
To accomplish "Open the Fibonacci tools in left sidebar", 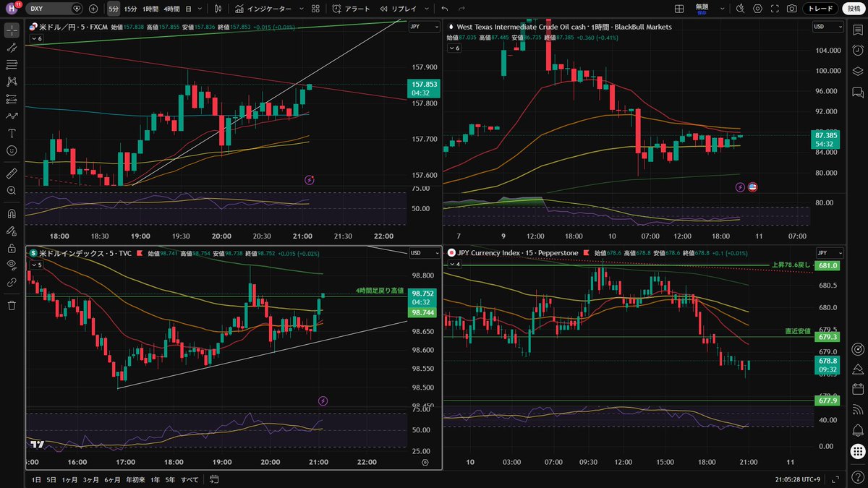I will tap(12, 64).
